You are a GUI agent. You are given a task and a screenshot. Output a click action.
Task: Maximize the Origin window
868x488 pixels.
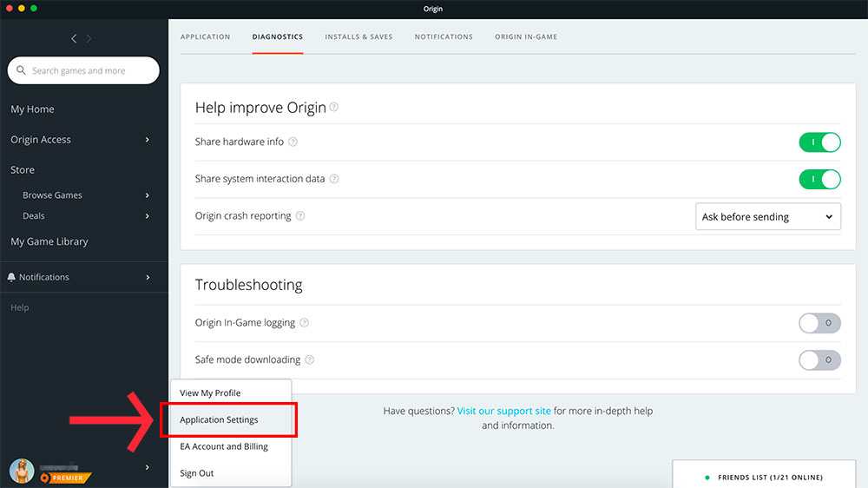34,9
